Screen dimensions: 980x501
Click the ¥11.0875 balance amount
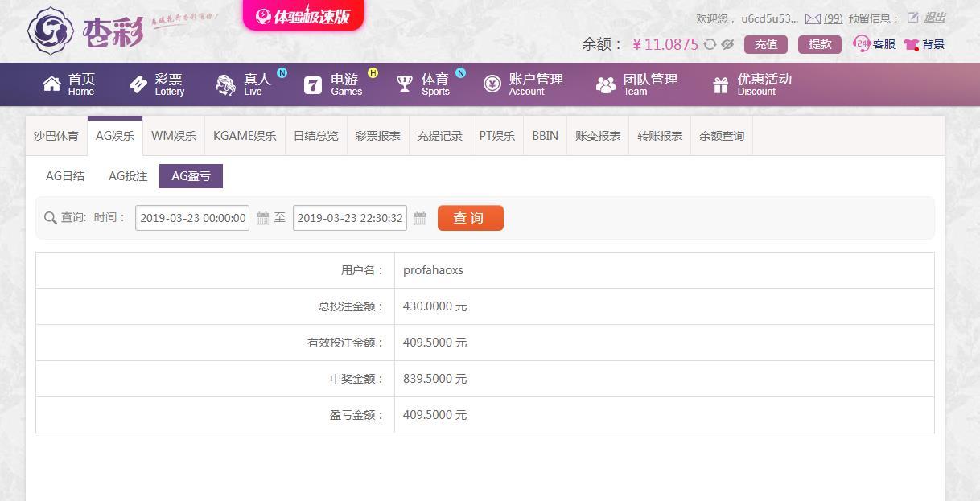(665, 44)
